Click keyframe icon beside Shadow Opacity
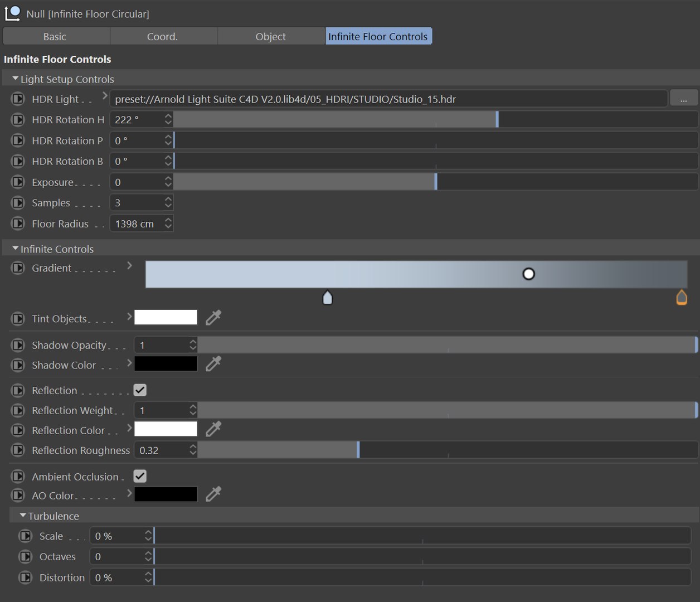Viewport: 700px width, 602px height. click(18, 346)
